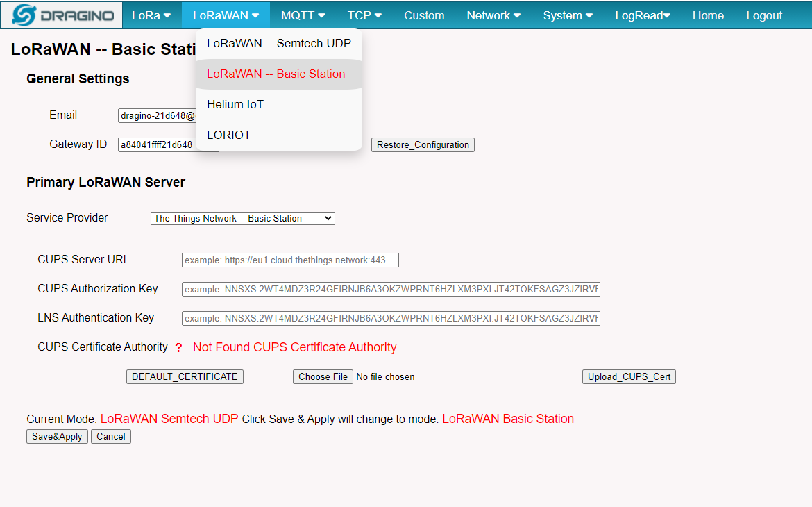Screen dimensions: 812x507
Task: Choose LORIOT from the menu
Action: click(279, 135)
